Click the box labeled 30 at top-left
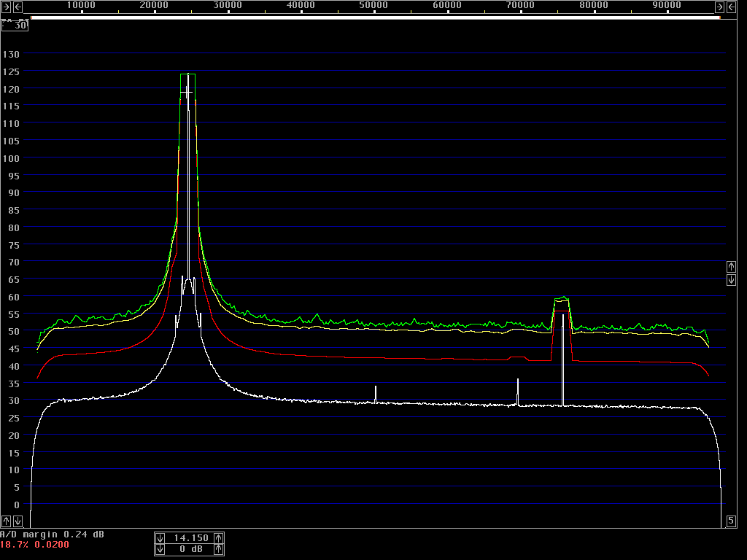Viewport: 747px width, 560px height. click(15, 26)
